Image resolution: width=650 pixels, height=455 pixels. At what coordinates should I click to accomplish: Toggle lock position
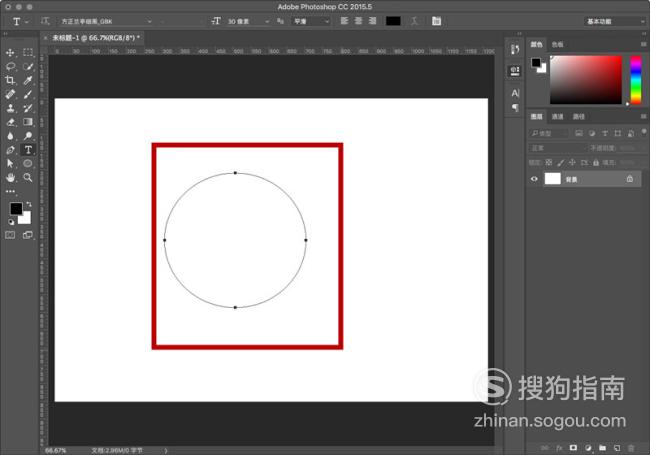[572, 162]
